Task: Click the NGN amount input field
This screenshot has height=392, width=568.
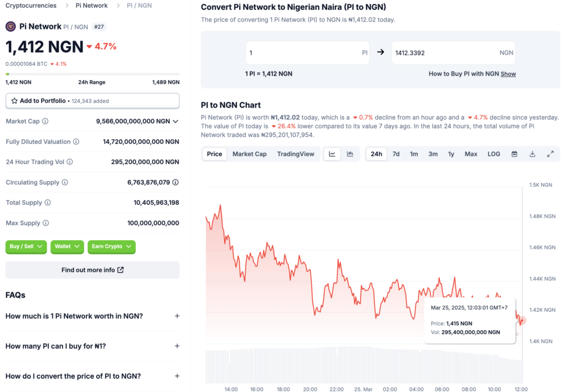Action: click(453, 53)
